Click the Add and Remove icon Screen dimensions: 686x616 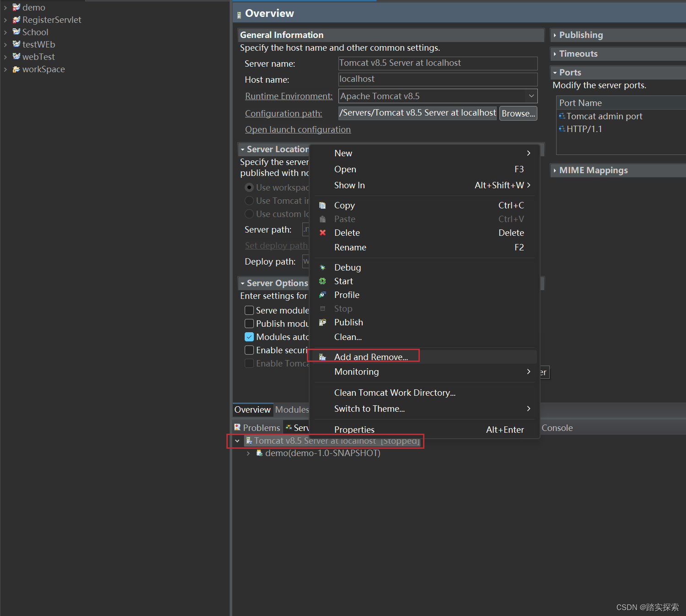[322, 357]
